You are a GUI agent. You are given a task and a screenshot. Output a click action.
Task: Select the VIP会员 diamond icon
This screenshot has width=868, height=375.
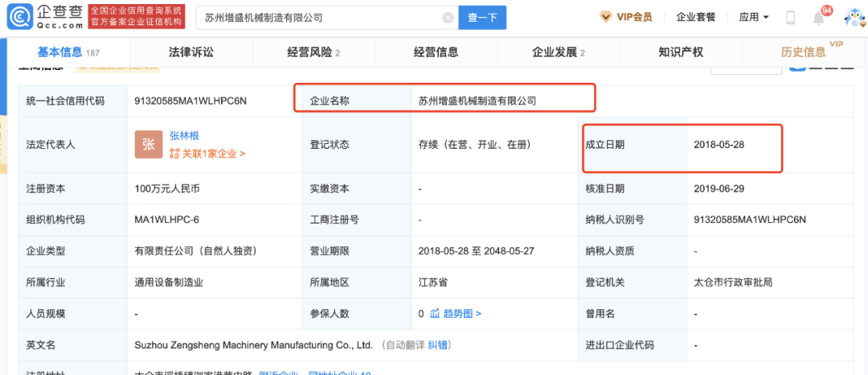click(606, 17)
